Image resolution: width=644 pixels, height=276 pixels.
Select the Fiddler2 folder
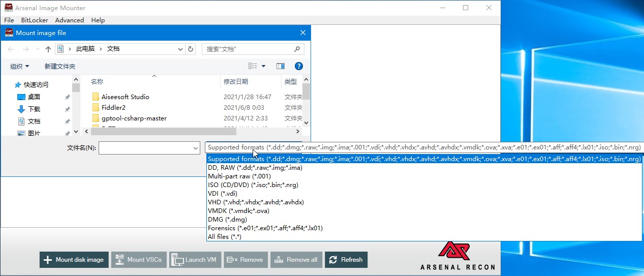tap(113, 107)
